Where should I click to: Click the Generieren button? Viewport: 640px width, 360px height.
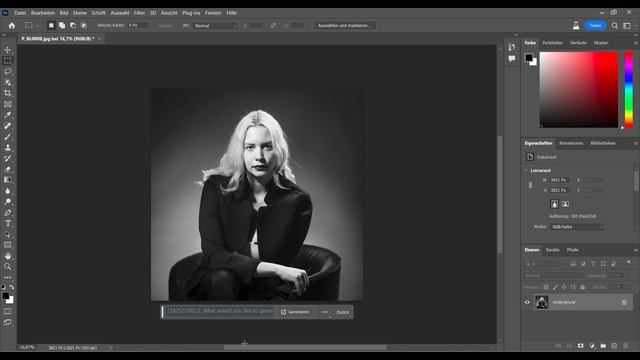pos(295,312)
